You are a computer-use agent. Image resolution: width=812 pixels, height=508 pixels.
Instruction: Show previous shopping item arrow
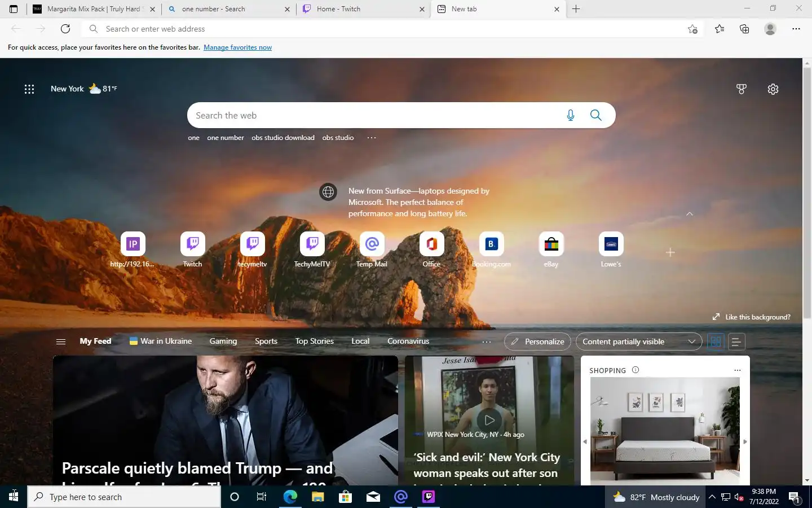[x=585, y=442]
